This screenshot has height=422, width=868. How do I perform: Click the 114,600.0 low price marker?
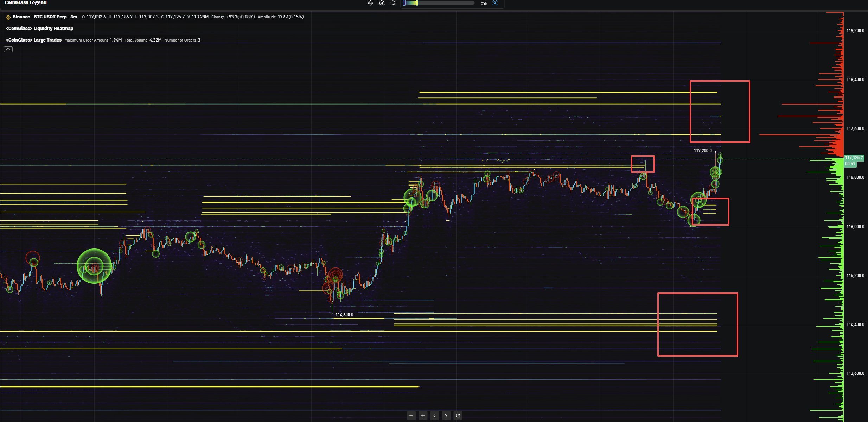pyautogui.click(x=344, y=315)
